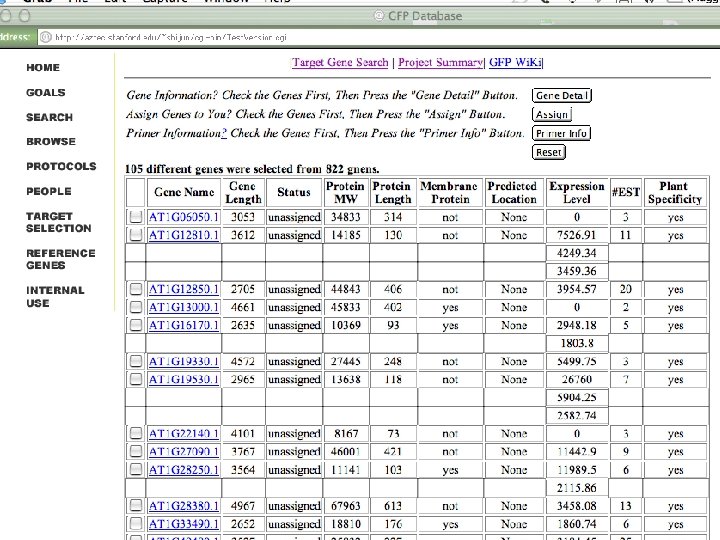Check the box for gene AT1G12810.1
This screenshot has width=720, height=540.
pyautogui.click(x=135, y=235)
